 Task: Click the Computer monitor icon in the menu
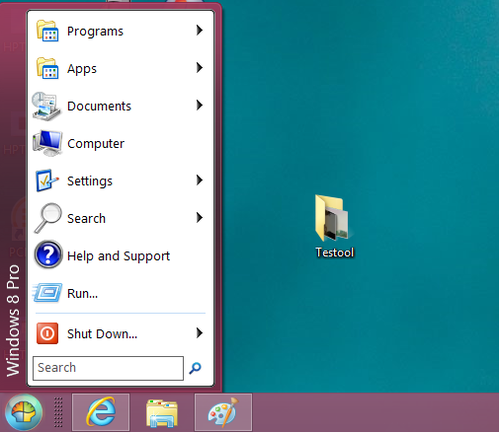48,143
